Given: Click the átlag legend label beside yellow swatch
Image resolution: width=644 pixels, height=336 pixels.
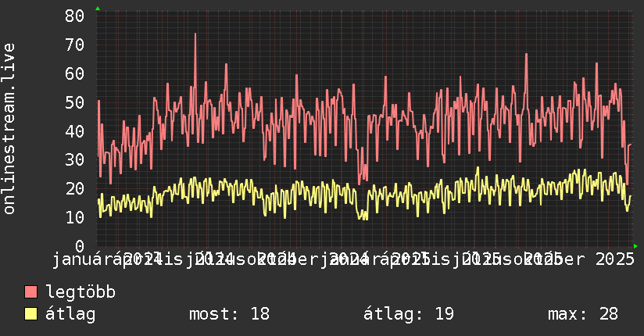Looking at the screenshot, I should click(x=70, y=314).
